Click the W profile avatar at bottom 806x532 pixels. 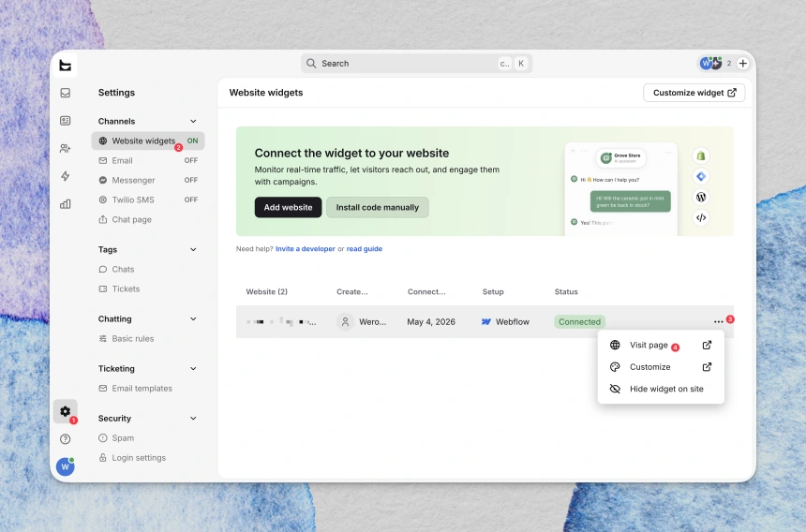point(66,466)
